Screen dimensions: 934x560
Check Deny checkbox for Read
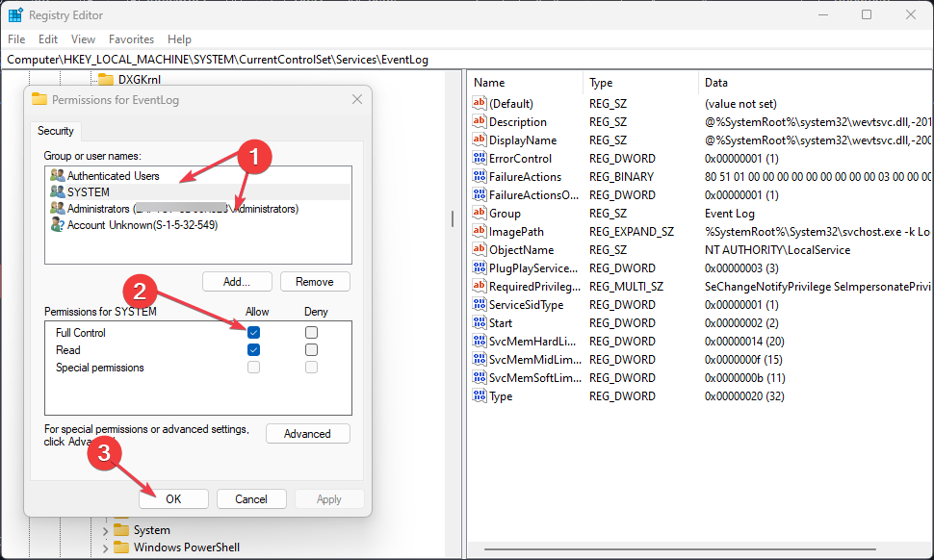click(311, 350)
